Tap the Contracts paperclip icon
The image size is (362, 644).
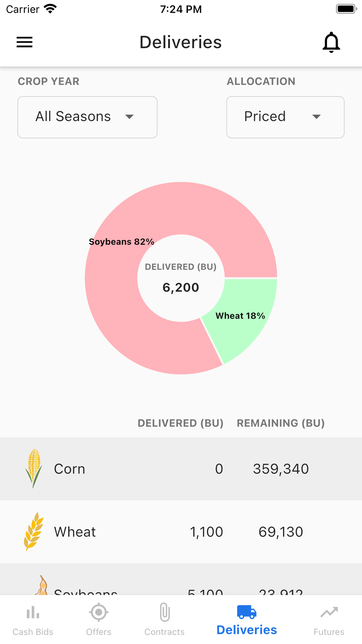[x=165, y=612]
